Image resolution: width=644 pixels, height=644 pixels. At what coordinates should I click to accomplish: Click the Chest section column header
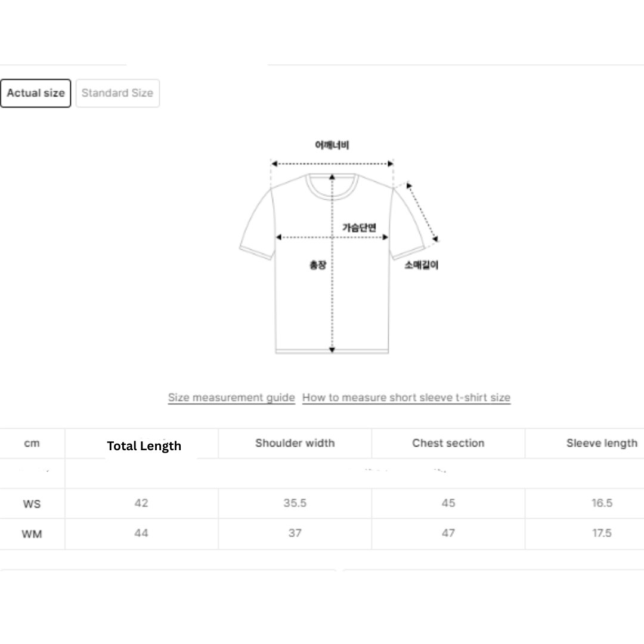coord(448,443)
